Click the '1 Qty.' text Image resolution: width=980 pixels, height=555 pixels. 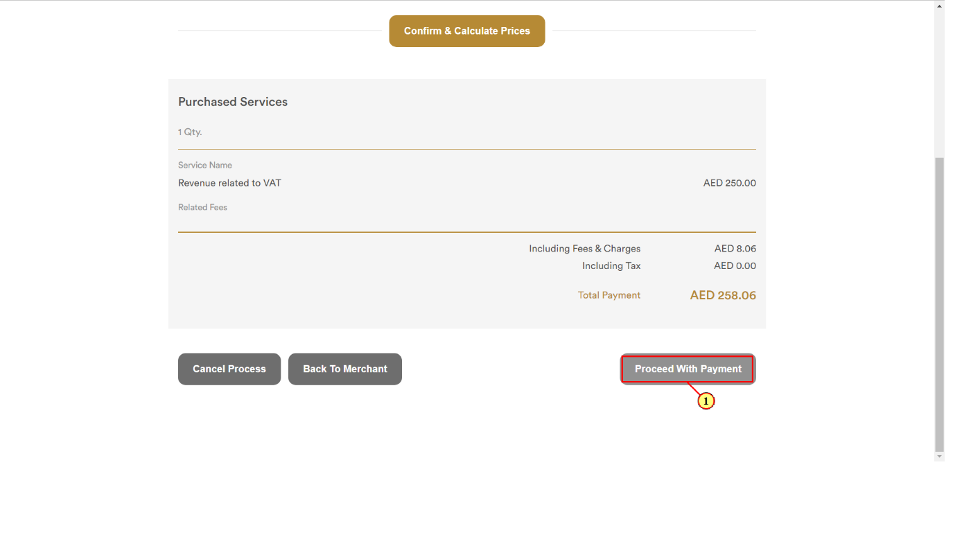point(190,132)
